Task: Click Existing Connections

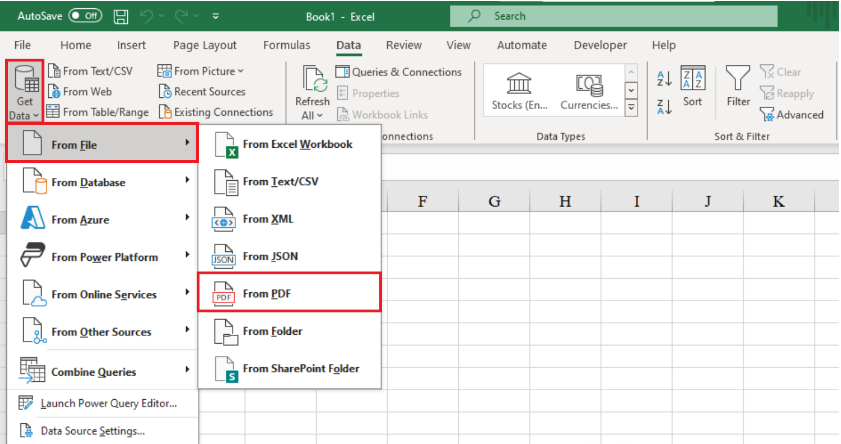Action: coord(216,112)
